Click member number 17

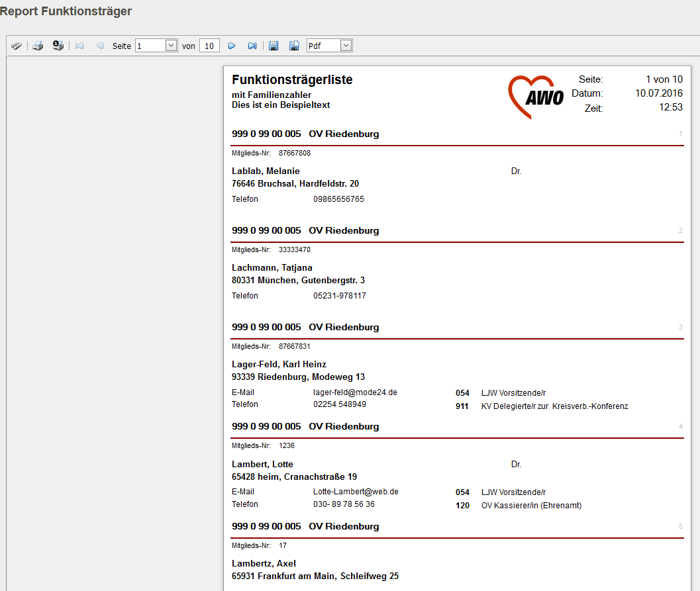click(283, 545)
